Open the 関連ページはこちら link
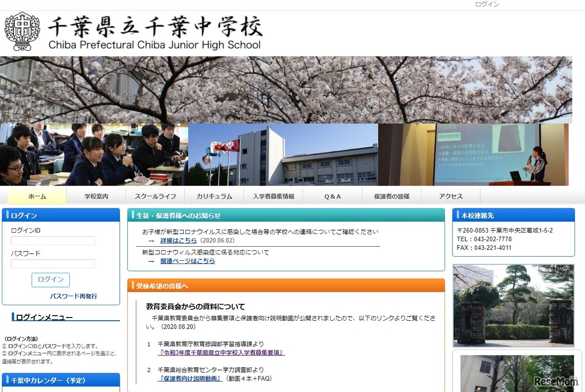The image size is (585, 392). point(188,261)
